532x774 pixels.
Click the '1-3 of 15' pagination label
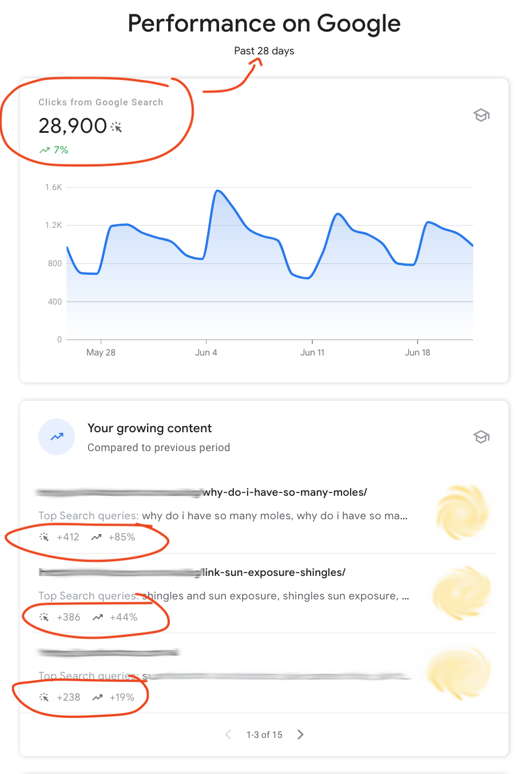(x=264, y=734)
